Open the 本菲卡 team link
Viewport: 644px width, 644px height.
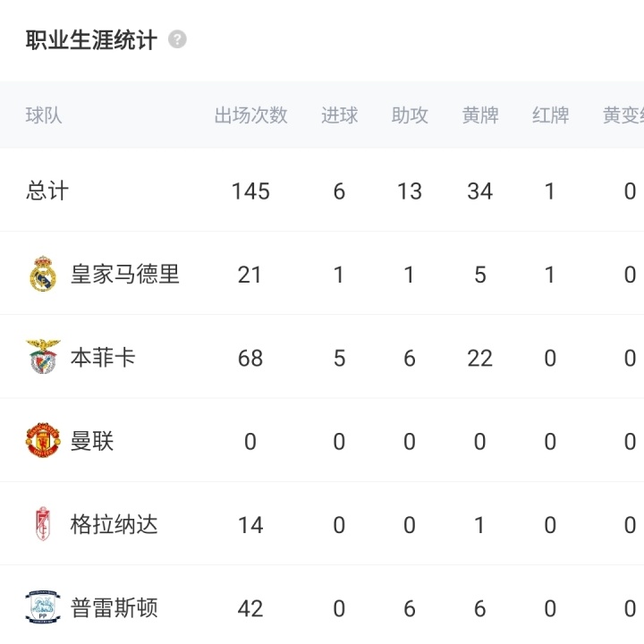[103, 358]
